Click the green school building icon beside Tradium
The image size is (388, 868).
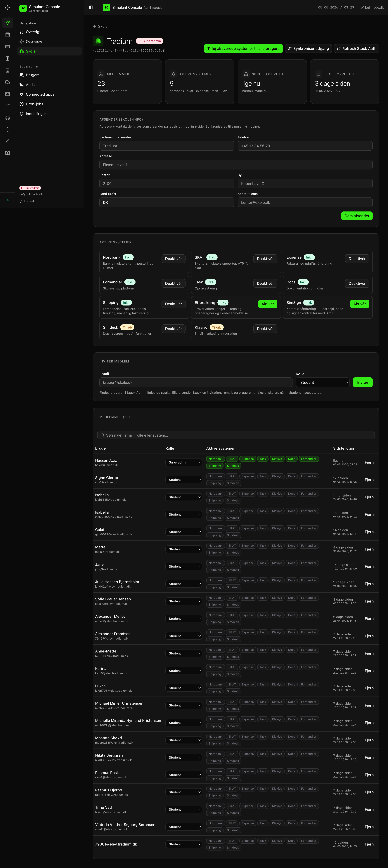98,41
